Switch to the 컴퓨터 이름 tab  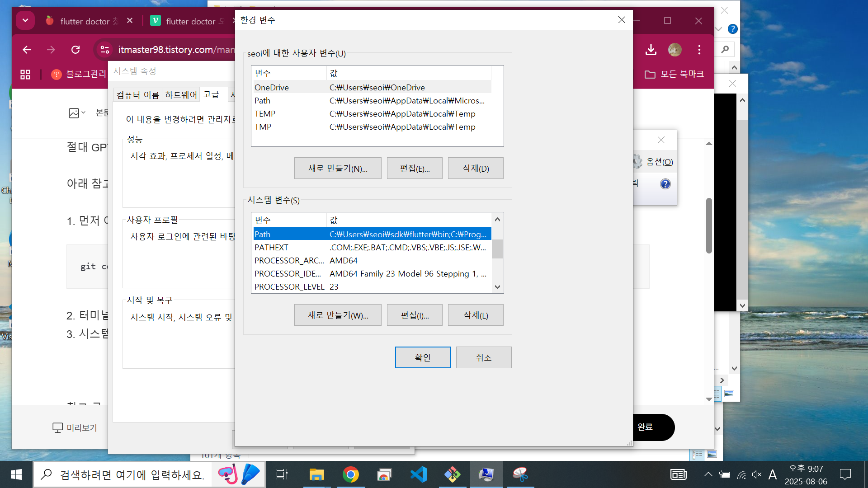[x=138, y=95]
